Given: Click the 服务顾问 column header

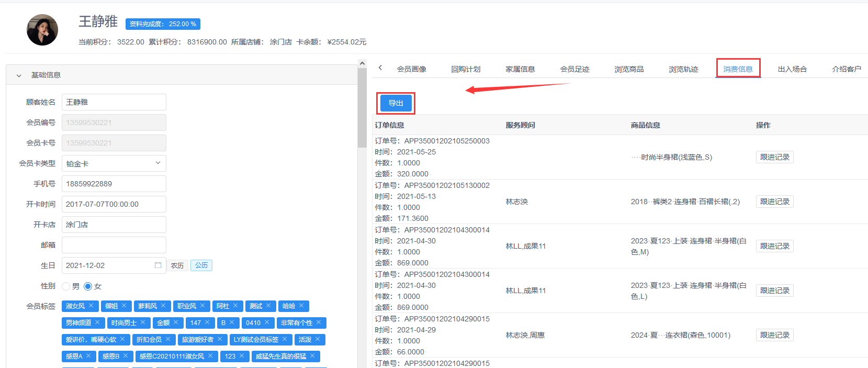Looking at the screenshot, I should [521, 125].
